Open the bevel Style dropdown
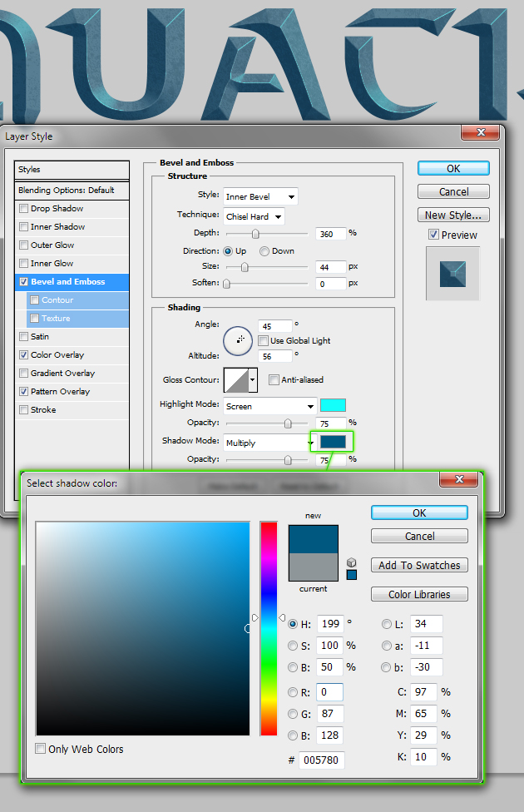Screen dimensions: 524x812 260,197
